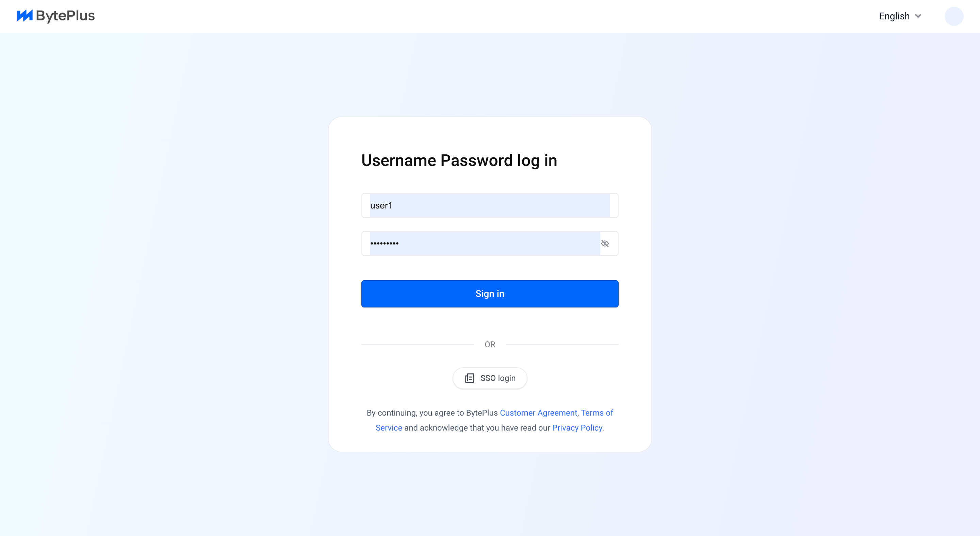Click the round avatar in header
Screen dimensions: 980x536
[x=954, y=16]
